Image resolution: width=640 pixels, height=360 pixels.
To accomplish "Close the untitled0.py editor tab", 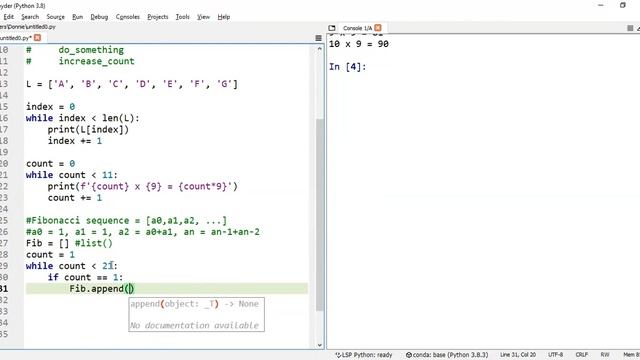I will click(x=38, y=38).
